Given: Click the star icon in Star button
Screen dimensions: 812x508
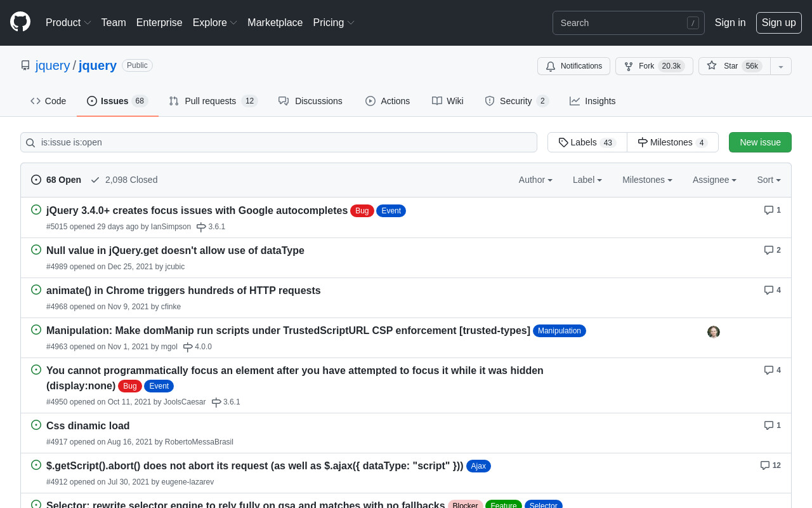Looking at the screenshot, I should click(712, 65).
